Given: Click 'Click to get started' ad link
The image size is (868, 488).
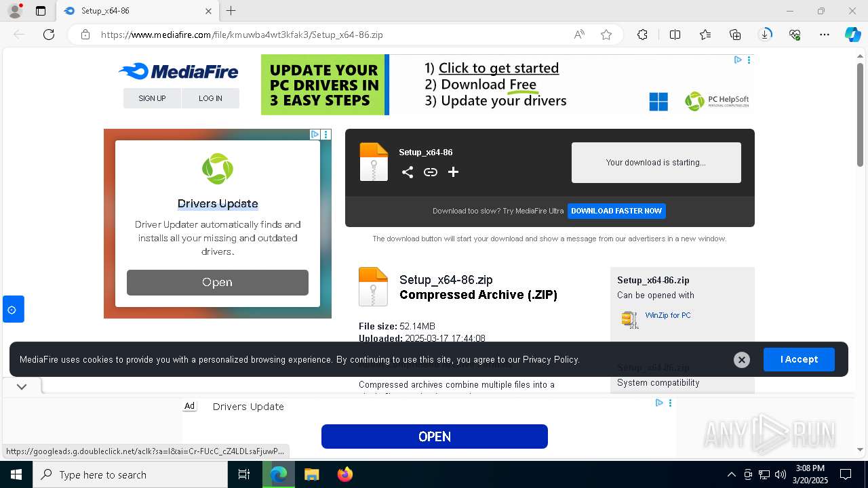Looking at the screenshot, I should point(498,68).
